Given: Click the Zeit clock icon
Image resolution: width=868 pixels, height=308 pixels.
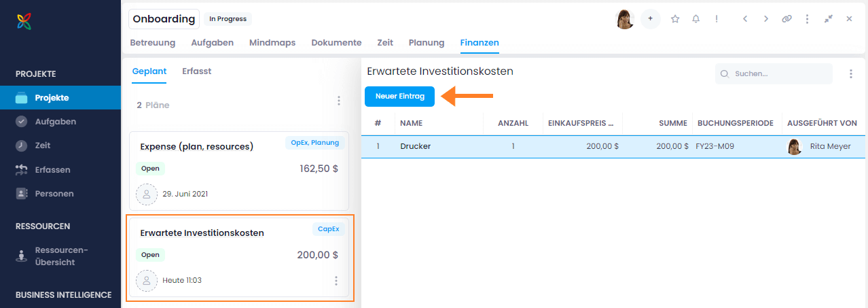Looking at the screenshot, I should (21, 146).
